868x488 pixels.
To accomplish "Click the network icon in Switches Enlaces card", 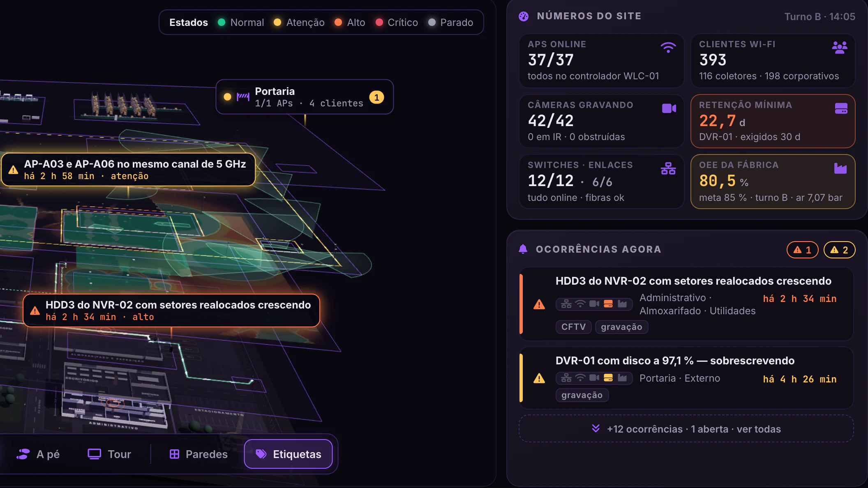I will point(668,168).
